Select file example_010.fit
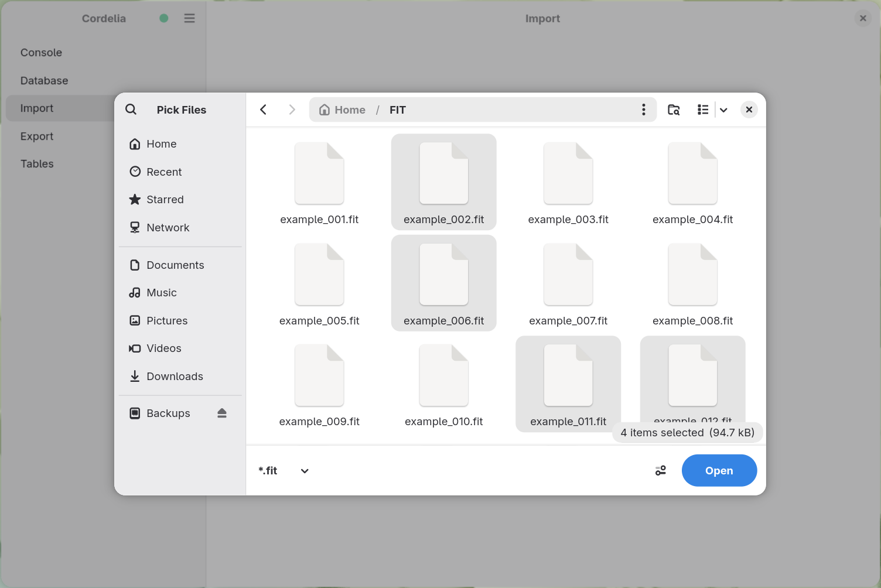The height and width of the screenshot is (588, 881). [x=444, y=384]
